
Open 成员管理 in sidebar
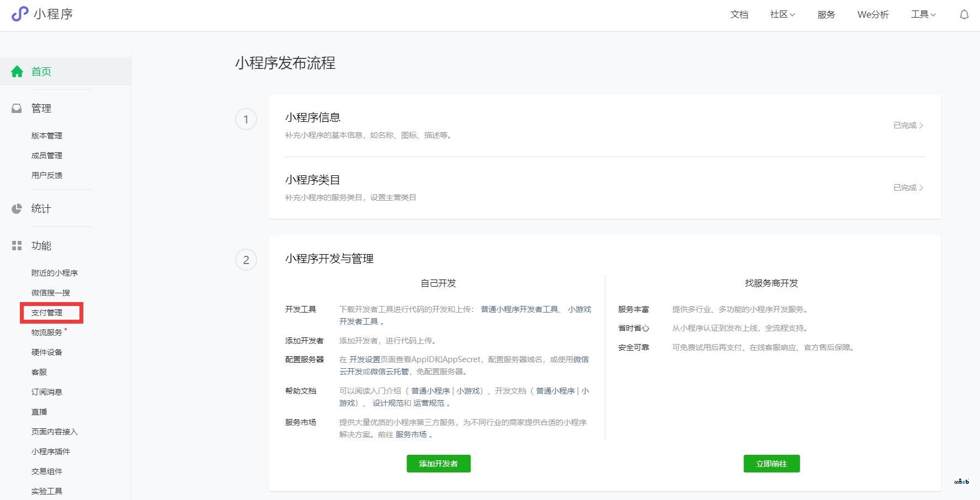click(47, 155)
